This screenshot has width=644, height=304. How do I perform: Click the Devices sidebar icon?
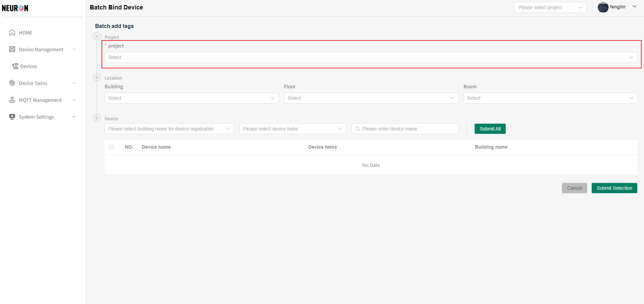(15, 66)
